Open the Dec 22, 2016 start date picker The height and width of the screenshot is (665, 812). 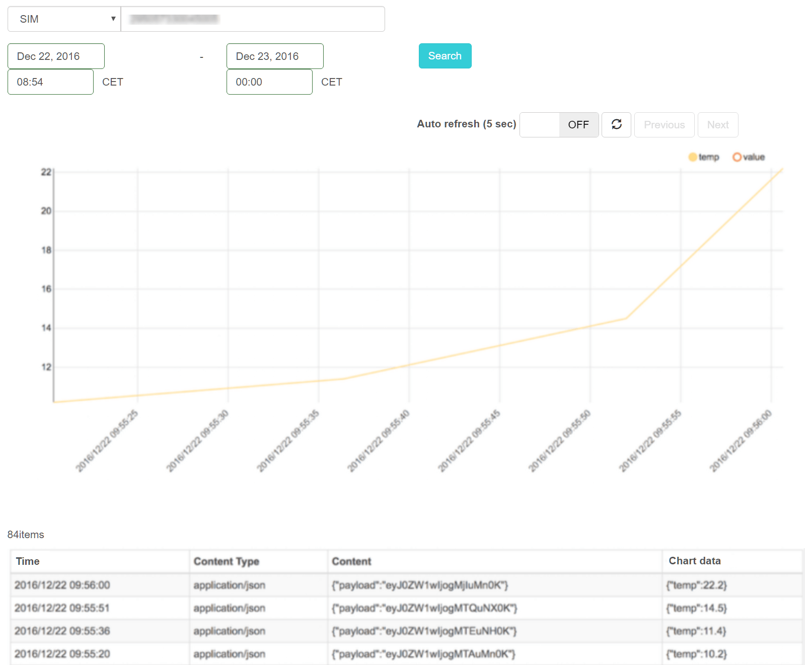[56, 56]
